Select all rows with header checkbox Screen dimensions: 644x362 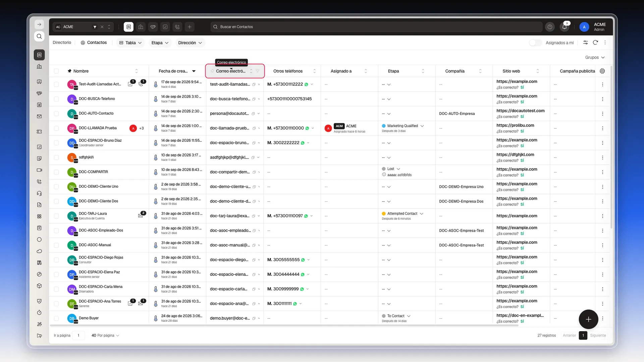(x=56, y=71)
